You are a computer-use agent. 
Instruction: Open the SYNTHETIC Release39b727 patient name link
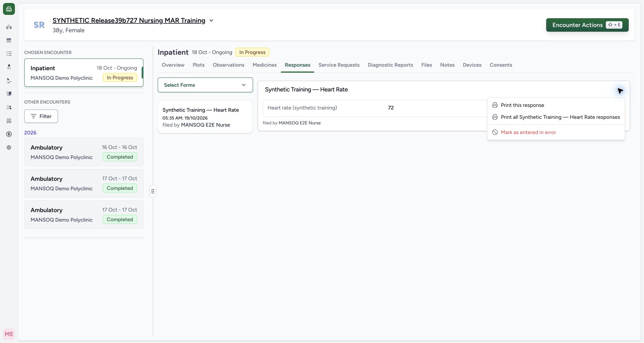pyautogui.click(x=129, y=20)
